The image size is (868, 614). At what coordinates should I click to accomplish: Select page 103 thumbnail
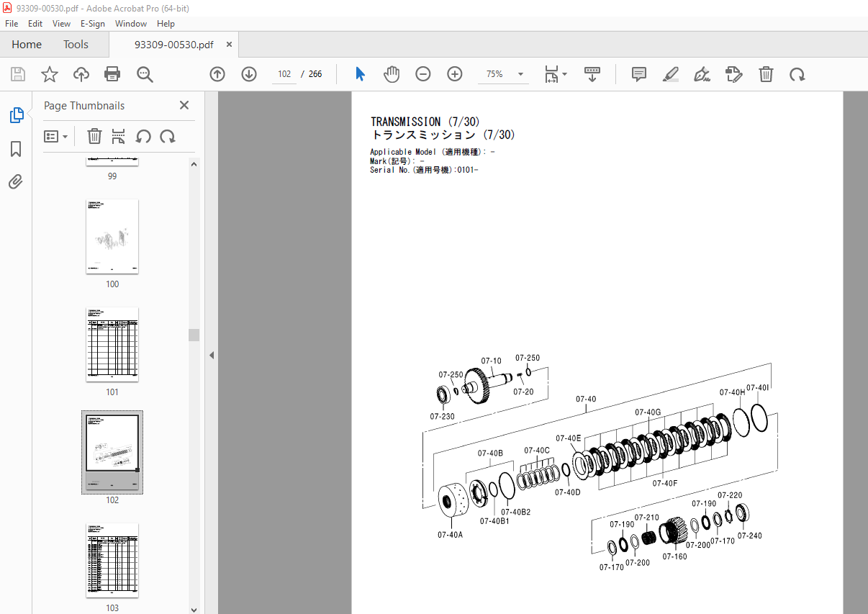(x=112, y=561)
